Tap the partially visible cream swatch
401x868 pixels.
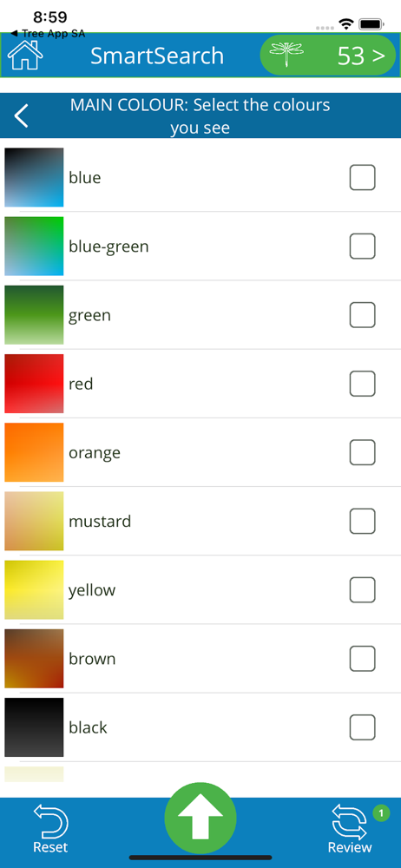pos(34,774)
